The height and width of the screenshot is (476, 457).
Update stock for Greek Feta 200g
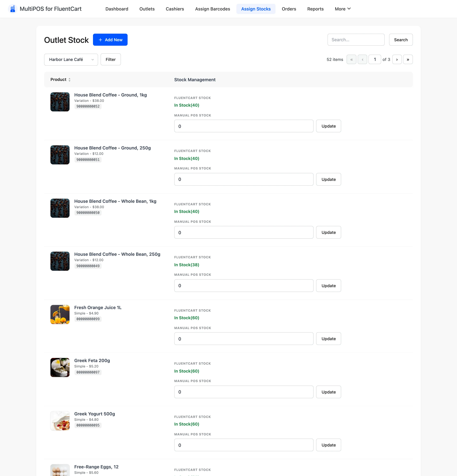[328, 392]
